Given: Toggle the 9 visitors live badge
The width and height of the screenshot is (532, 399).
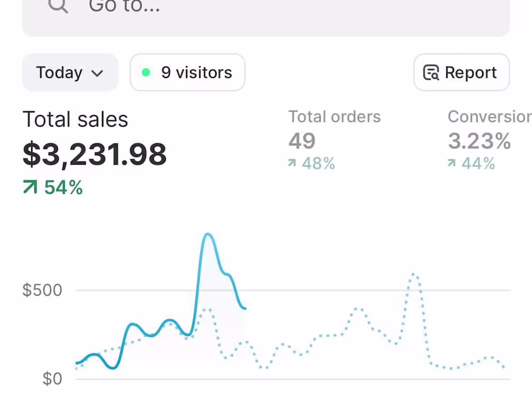Looking at the screenshot, I should [187, 73].
